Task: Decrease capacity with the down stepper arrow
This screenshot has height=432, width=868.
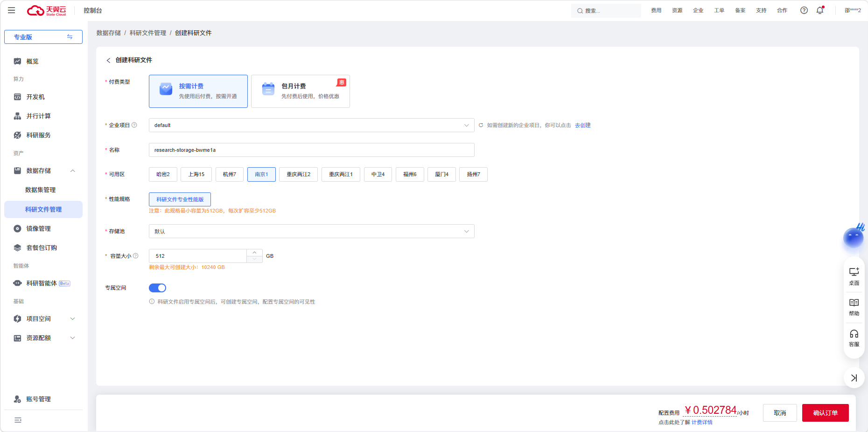Action: click(254, 259)
